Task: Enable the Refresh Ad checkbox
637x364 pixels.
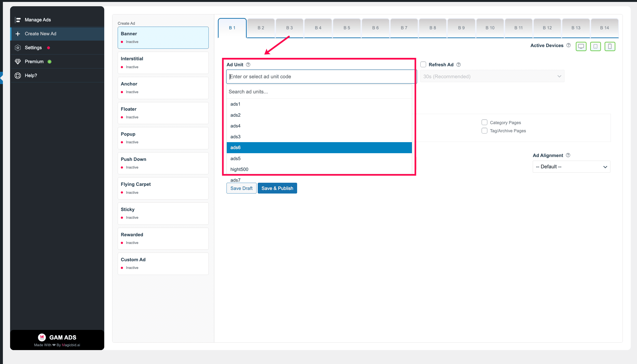Action: pos(423,65)
